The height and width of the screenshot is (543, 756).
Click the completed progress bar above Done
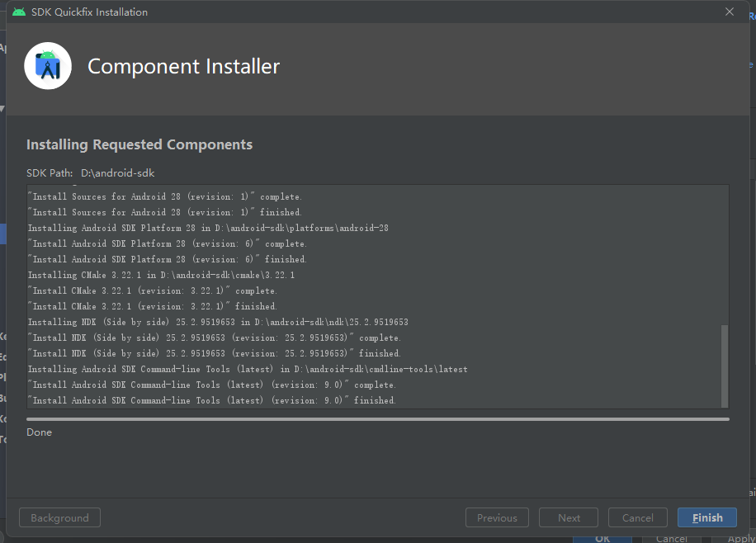click(377, 419)
